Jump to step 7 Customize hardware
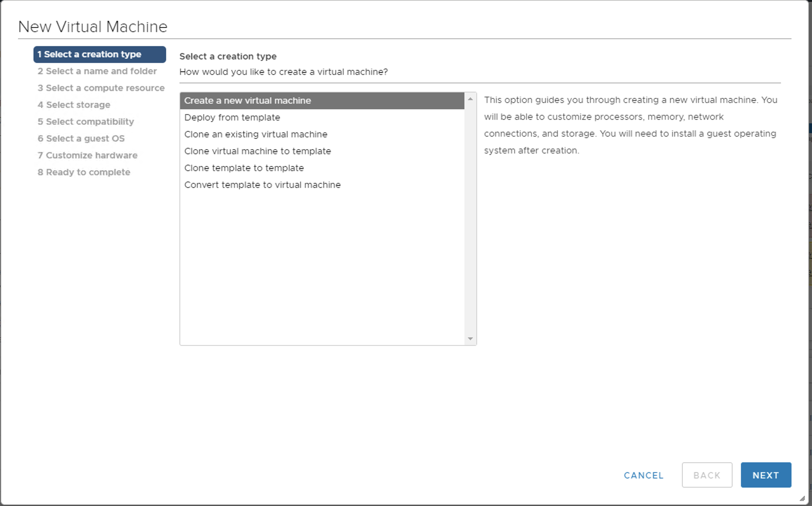 tap(87, 156)
